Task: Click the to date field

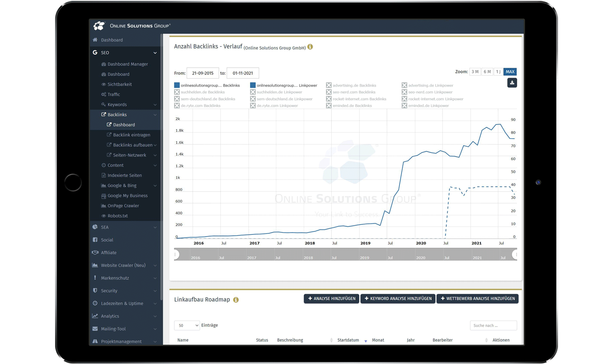Action: pyautogui.click(x=243, y=73)
